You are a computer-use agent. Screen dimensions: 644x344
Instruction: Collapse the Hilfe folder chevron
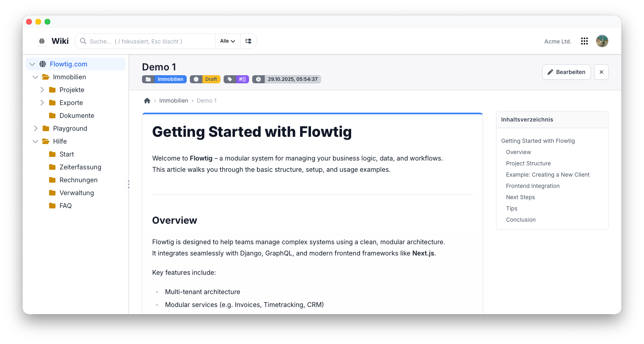[35, 141]
